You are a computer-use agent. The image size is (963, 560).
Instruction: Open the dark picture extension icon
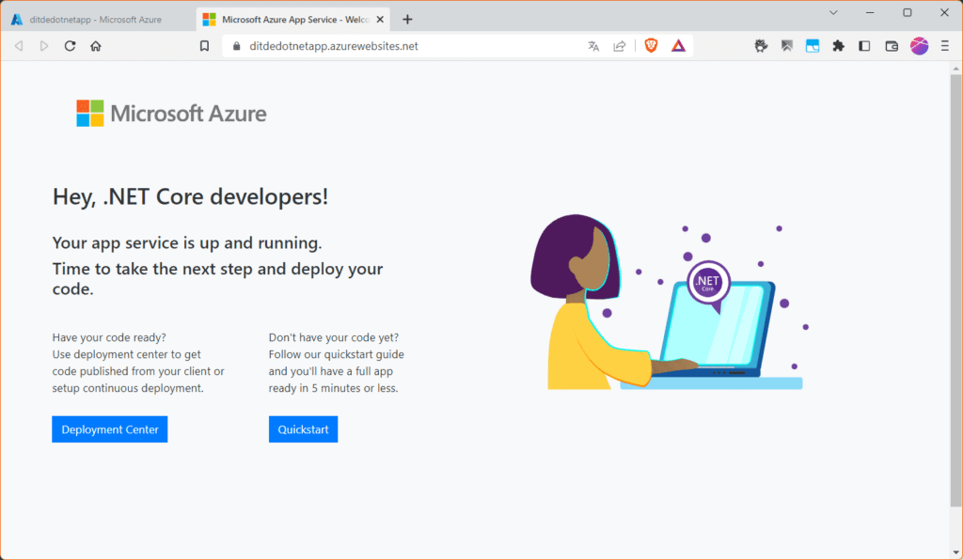point(787,46)
